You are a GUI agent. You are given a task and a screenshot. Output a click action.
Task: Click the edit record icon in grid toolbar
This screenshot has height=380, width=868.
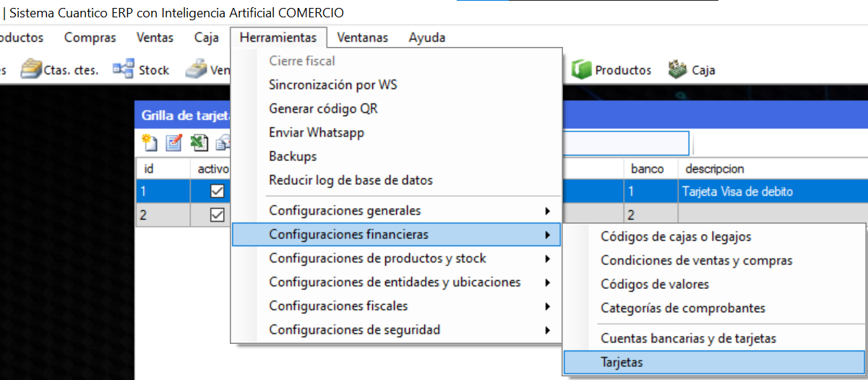tap(174, 143)
